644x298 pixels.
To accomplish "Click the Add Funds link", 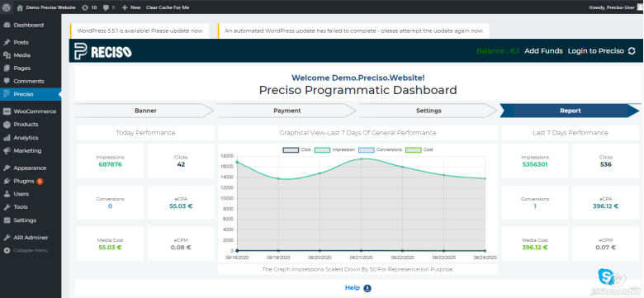I will (x=543, y=51).
